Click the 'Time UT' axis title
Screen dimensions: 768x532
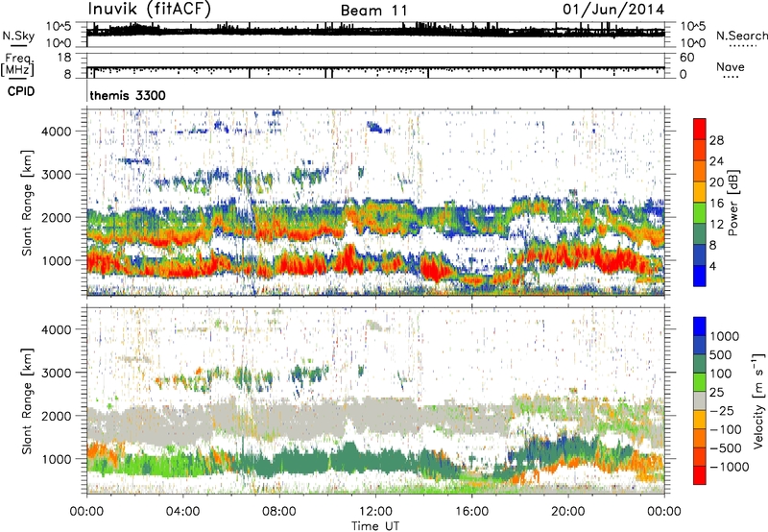tap(375, 525)
